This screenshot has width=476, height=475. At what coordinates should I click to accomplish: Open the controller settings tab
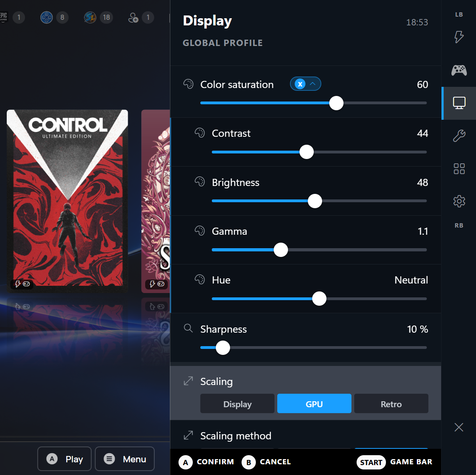point(459,70)
